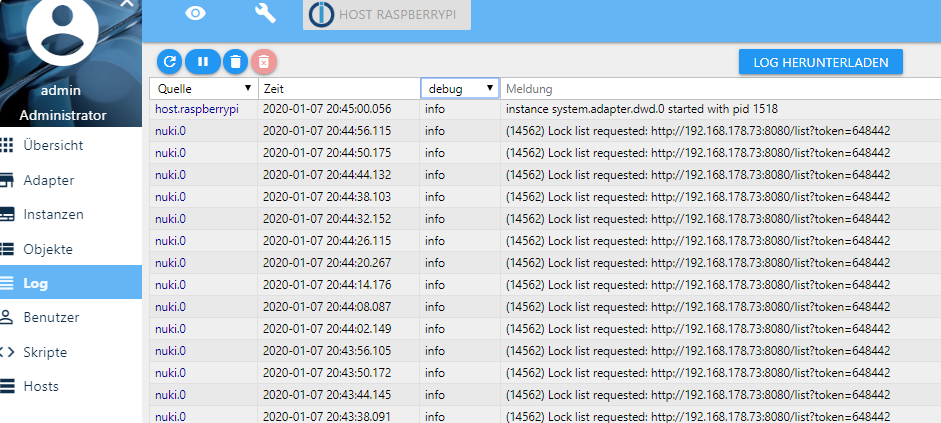Click the Benutzer person icon
Image resolution: width=941 pixels, height=423 pixels.
pos(5,317)
